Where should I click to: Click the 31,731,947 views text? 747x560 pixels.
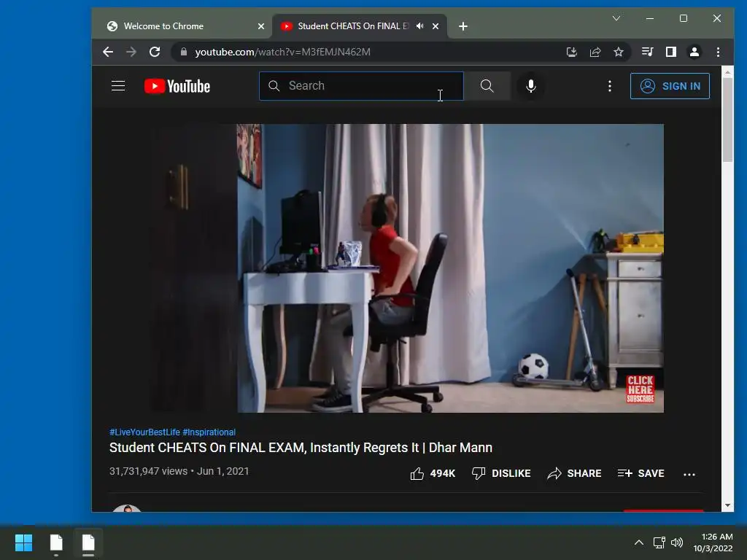[x=148, y=472]
